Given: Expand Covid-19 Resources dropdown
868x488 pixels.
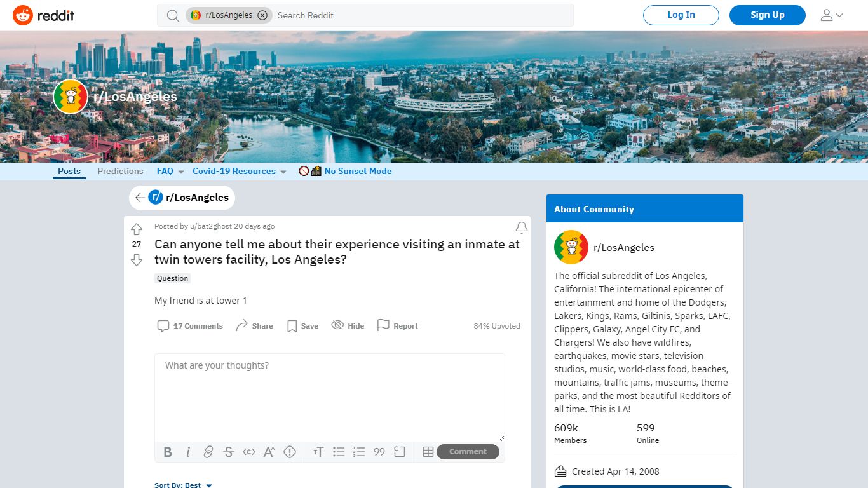Looking at the screenshot, I should (x=240, y=171).
